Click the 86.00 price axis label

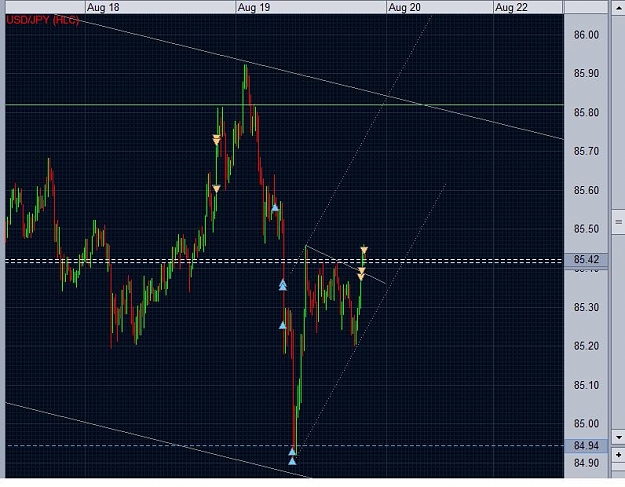pos(586,35)
